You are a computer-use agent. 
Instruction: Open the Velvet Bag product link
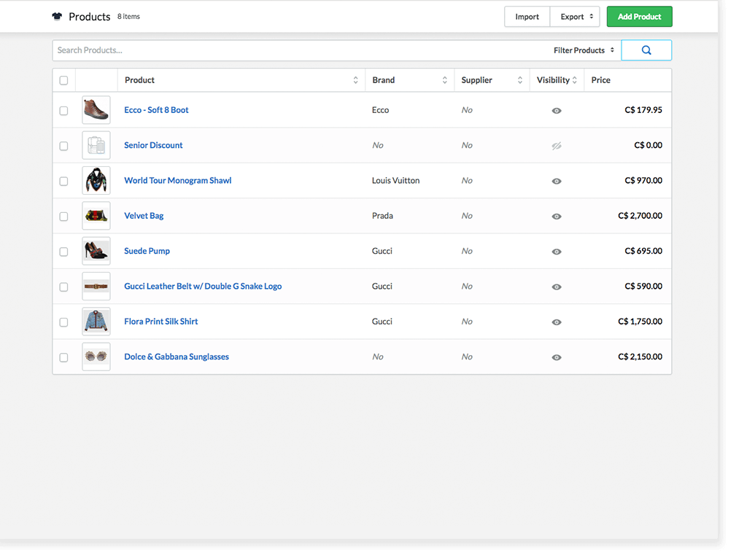[144, 216]
